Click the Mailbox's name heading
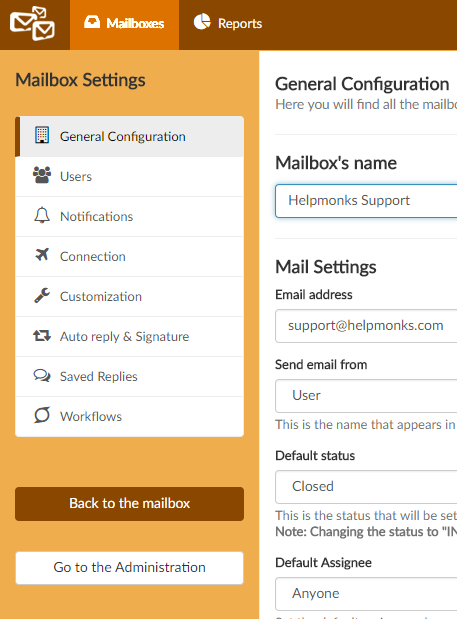Screen dimensions: 457x619 point(336,163)
